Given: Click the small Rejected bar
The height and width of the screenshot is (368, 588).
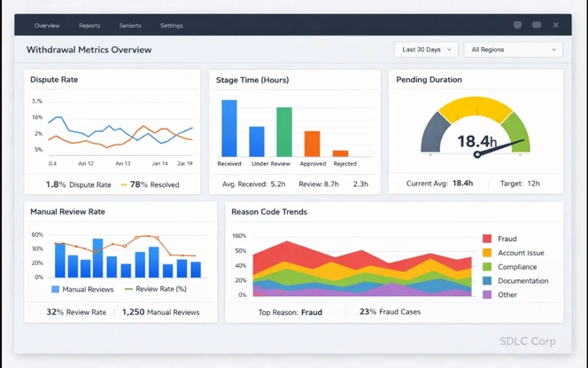Looking at the screenshot, I should (x=341, y=153).
